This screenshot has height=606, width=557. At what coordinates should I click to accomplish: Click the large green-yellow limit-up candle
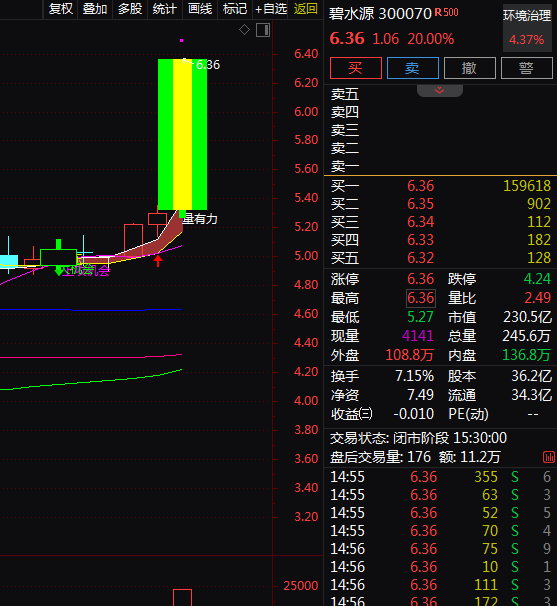coord(182,134)
